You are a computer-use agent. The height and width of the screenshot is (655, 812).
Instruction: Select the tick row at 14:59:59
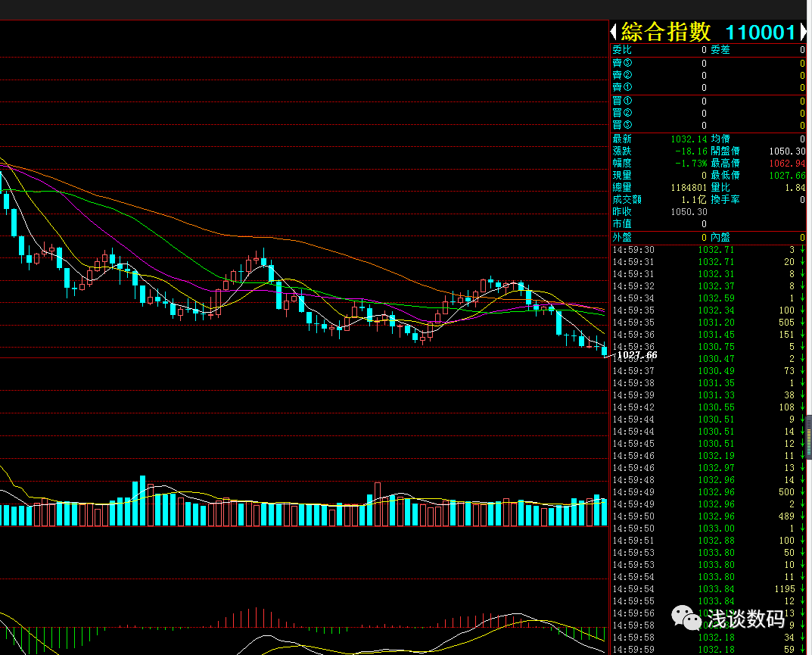[708, 650]
